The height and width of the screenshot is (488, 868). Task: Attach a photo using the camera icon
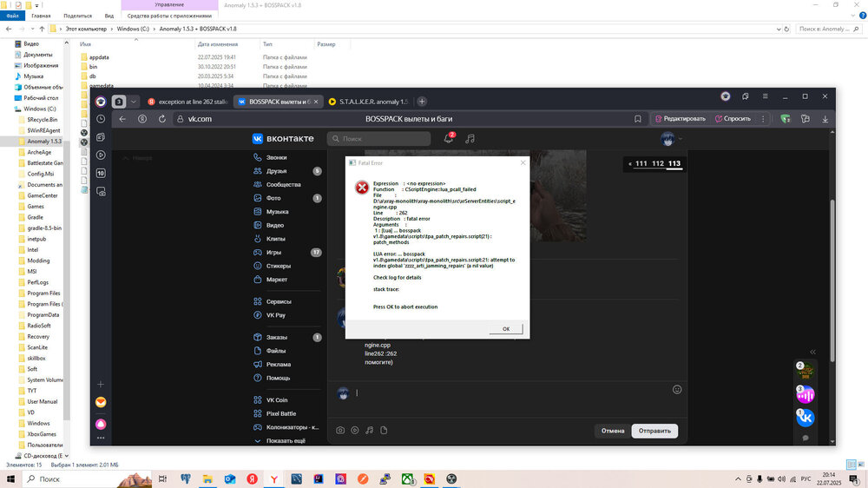[x=340, y=430]
